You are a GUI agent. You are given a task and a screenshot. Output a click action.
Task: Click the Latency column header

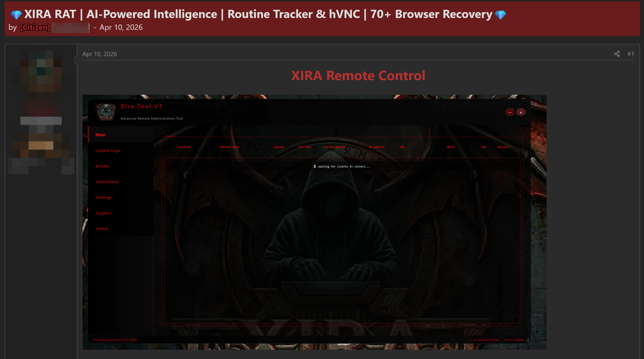279,147
